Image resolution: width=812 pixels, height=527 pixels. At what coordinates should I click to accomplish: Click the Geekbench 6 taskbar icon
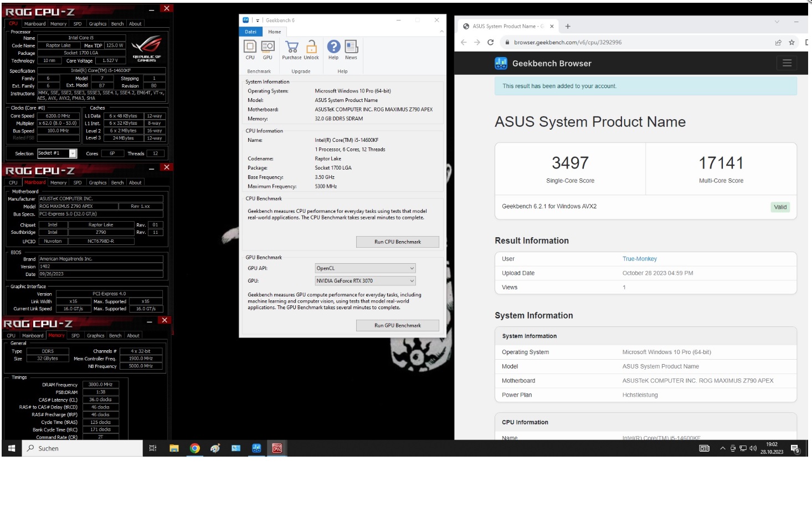click(x=256, y=448)
